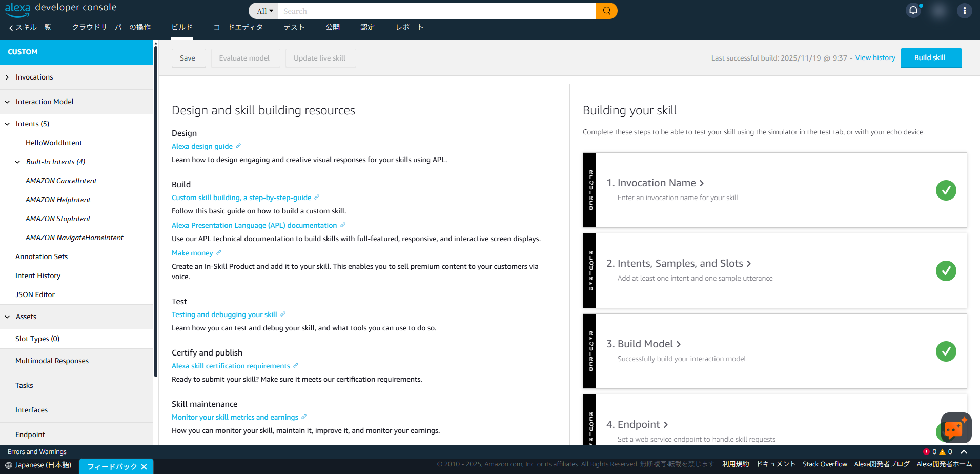Open the 2. Intents, Samples, and Slots step

tap(679, 263)
